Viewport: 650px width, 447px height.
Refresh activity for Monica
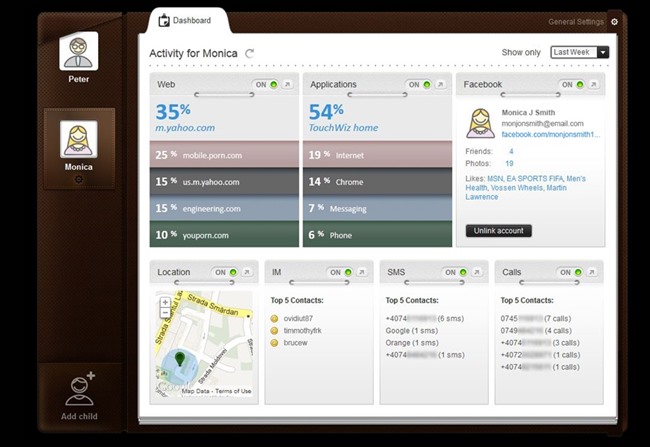[249, 53]
